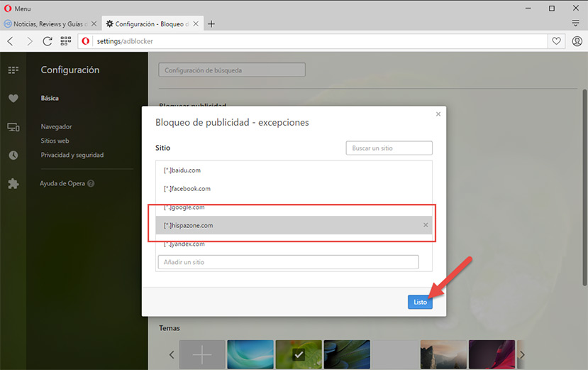Open Navegador settings section
The image size is (588, 370).
56,126
